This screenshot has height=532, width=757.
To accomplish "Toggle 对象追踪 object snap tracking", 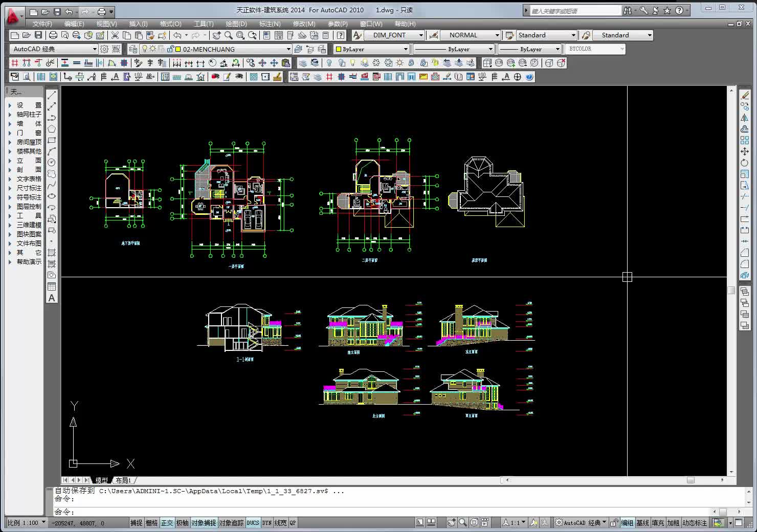I will (x=232, y=523).
